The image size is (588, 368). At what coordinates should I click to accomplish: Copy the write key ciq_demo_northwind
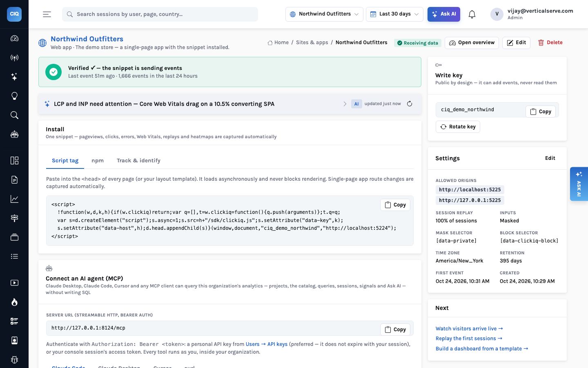click(540, 112)
